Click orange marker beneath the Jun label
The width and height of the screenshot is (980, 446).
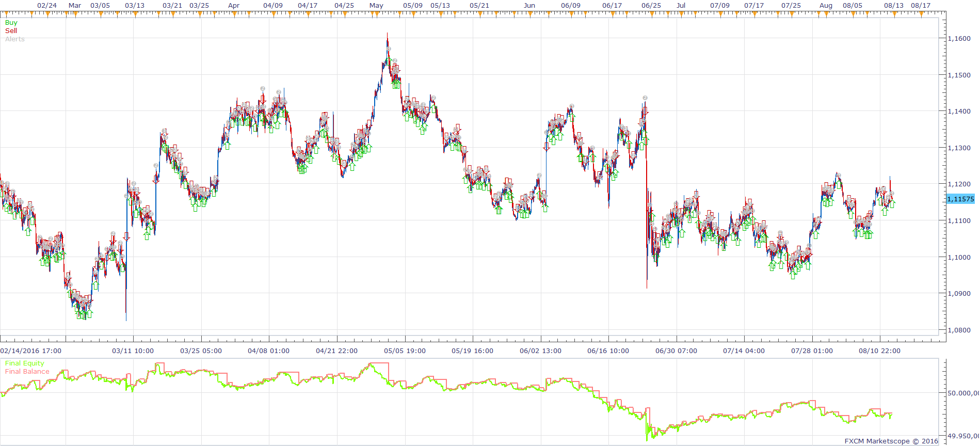[529, 14]
